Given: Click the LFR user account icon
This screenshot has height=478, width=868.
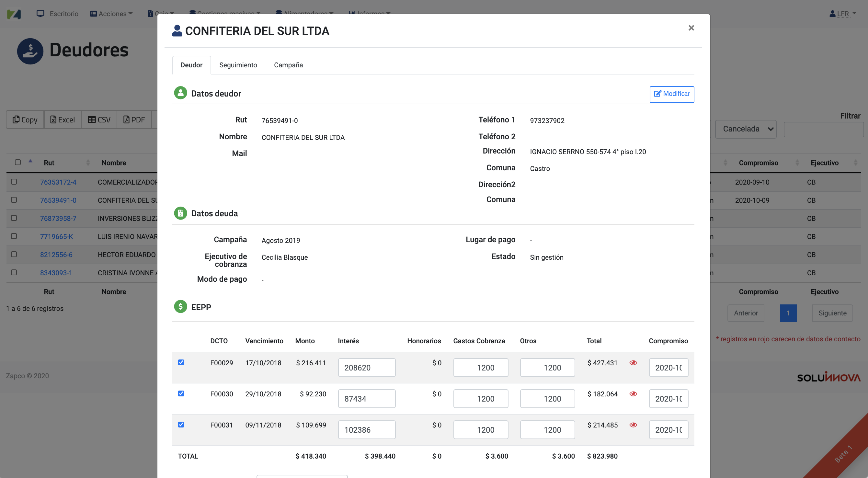Looking at the screenshot, I should click(832, 14).
